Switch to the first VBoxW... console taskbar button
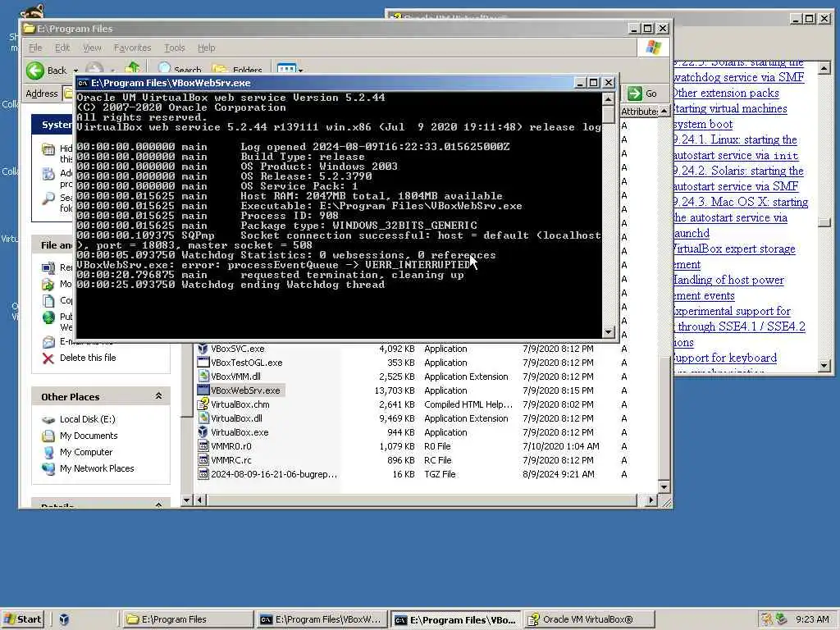 pos(322,619)
